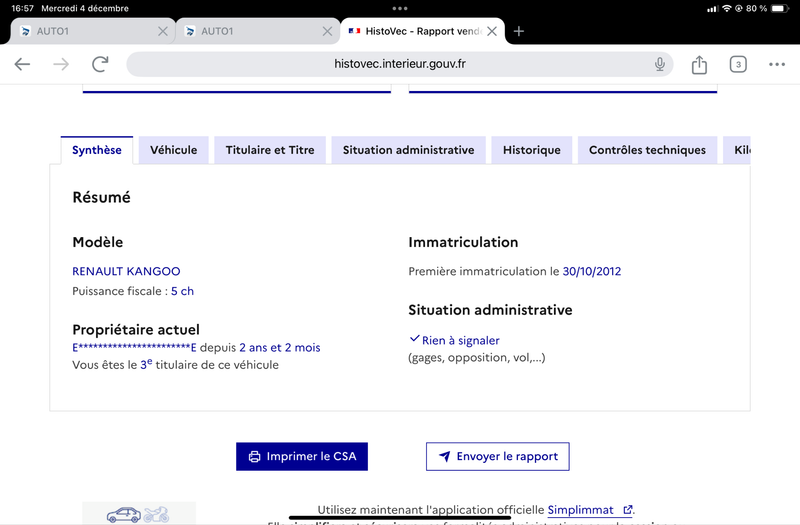Switch to Situation administrative tab

coord(408,150)
